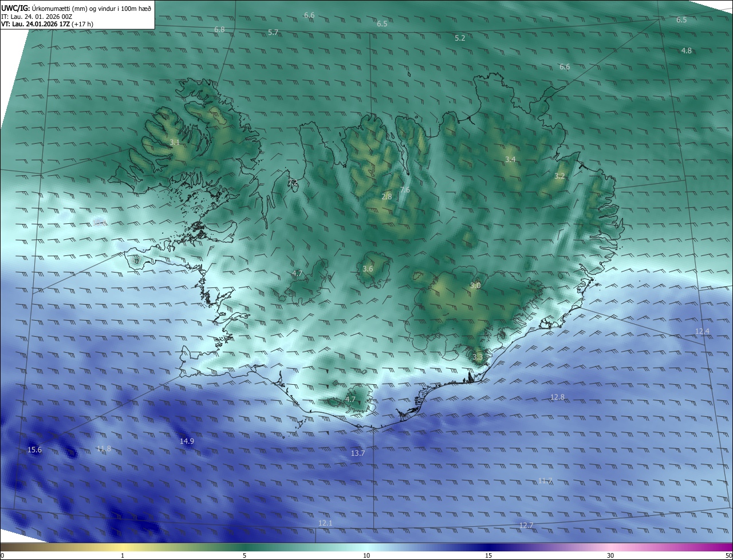Viewport: 733px width, 560px height.
Task: Click the 2.8 value on the map
Action: [x=387, y=197]
